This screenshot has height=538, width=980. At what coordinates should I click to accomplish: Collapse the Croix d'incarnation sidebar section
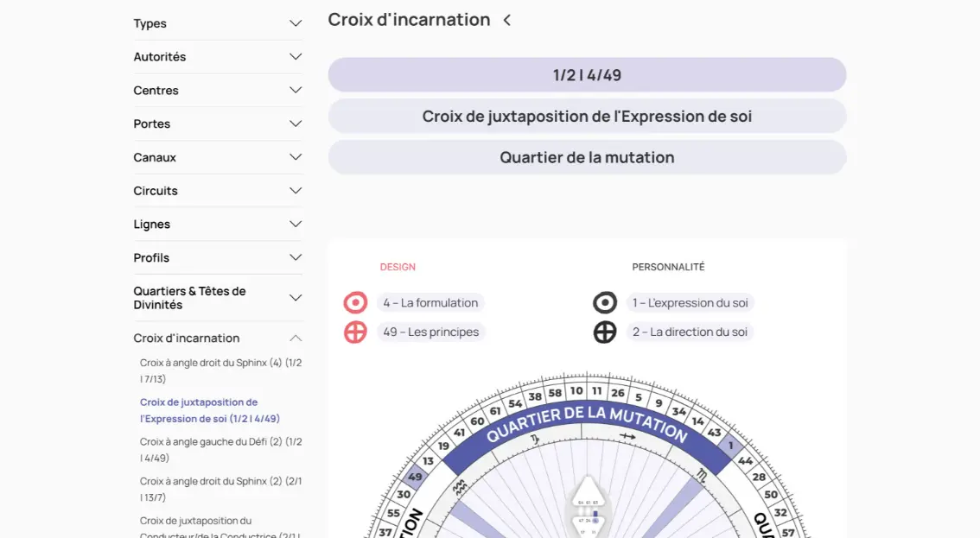point(296,339)
